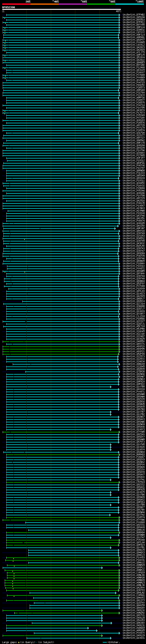Select label UniRef100_Q02980
146x644 pixels.
[x=134, y=80]
